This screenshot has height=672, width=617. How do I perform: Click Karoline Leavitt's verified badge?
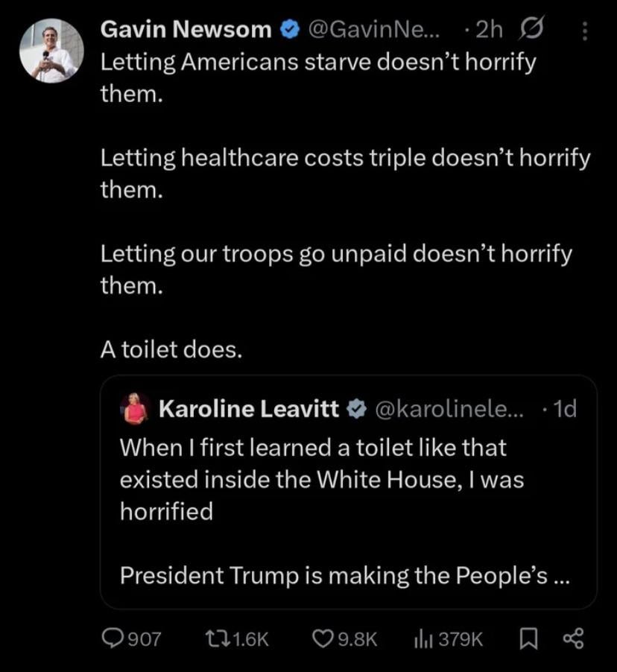coord(357,408)
